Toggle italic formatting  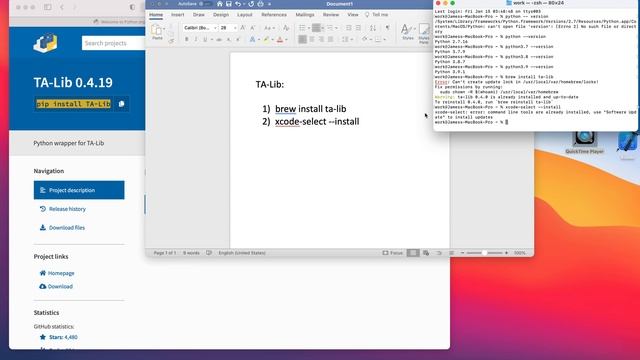coord(196,40)
